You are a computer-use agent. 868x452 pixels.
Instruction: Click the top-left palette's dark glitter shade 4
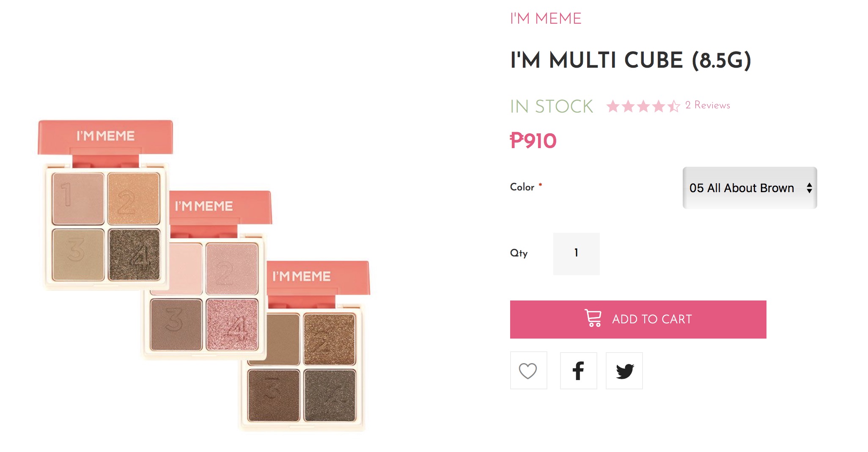click(x=134, y=255)
